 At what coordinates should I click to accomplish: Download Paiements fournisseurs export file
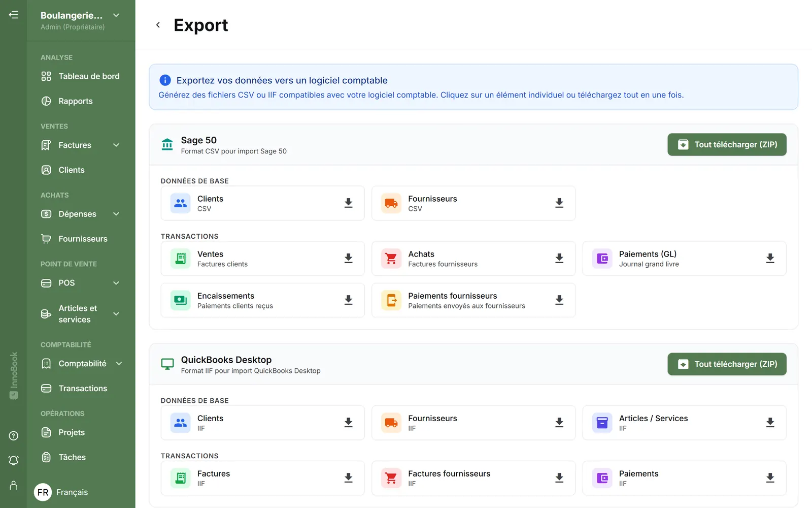point(559,300)
